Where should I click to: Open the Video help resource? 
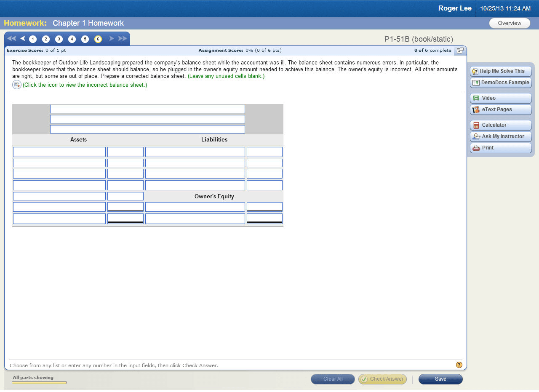pyautogui.click(x=500, y=98)
